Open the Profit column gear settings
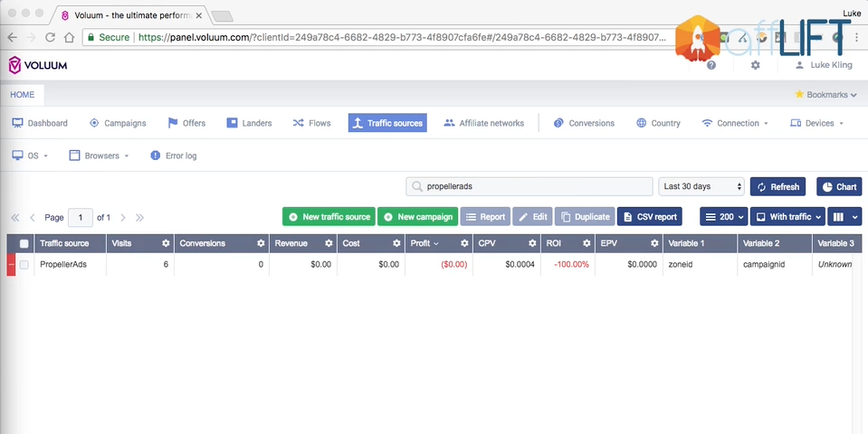 (464, 243)
